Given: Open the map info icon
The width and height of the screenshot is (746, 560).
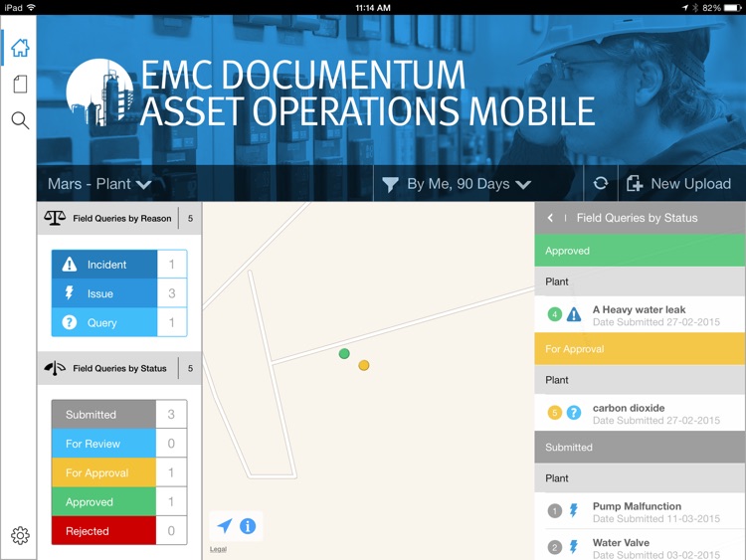Looking at the screenshot, I should coord(248,526).
